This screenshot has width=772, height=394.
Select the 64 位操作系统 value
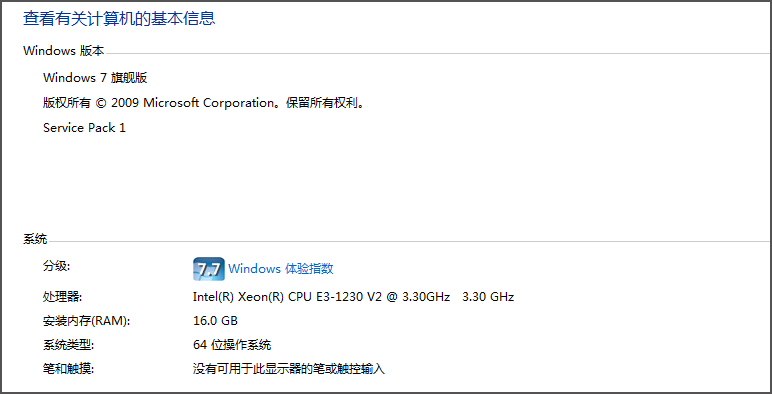[x=232, y=345]
